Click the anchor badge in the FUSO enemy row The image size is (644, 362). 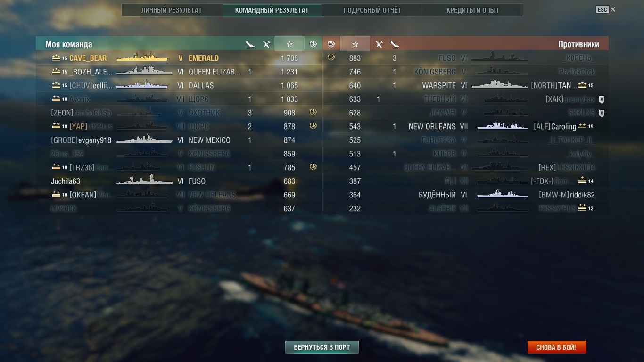point(331,58)
